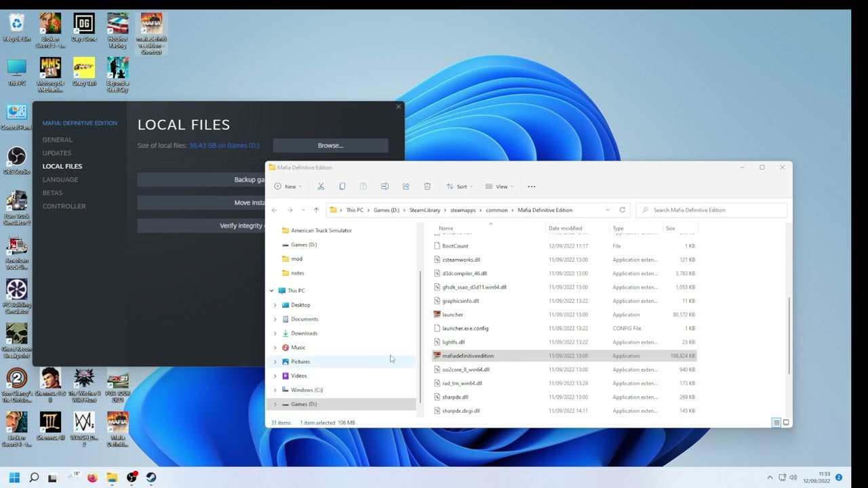
Task: Go forward with the Explorer forward arrow
Action: 290,210
